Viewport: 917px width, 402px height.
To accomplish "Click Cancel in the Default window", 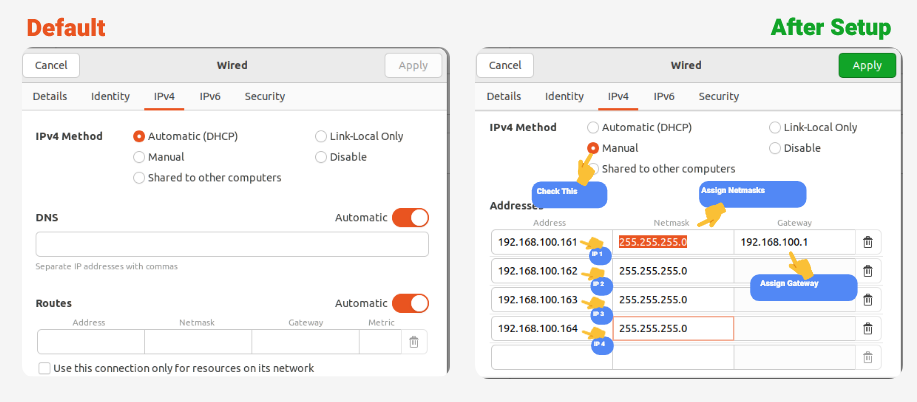I will [x=50, y=65].
